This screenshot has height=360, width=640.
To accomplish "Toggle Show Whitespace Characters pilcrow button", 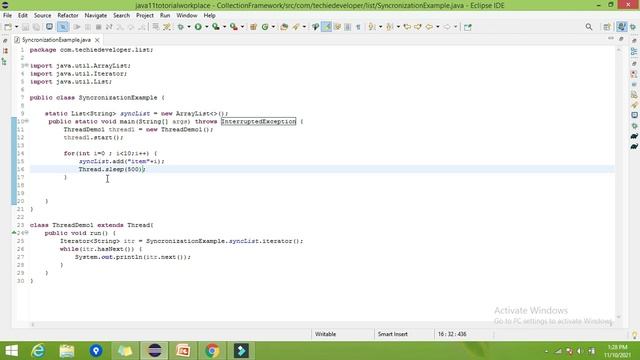I will pyautogui.click(x=358, y=27).
